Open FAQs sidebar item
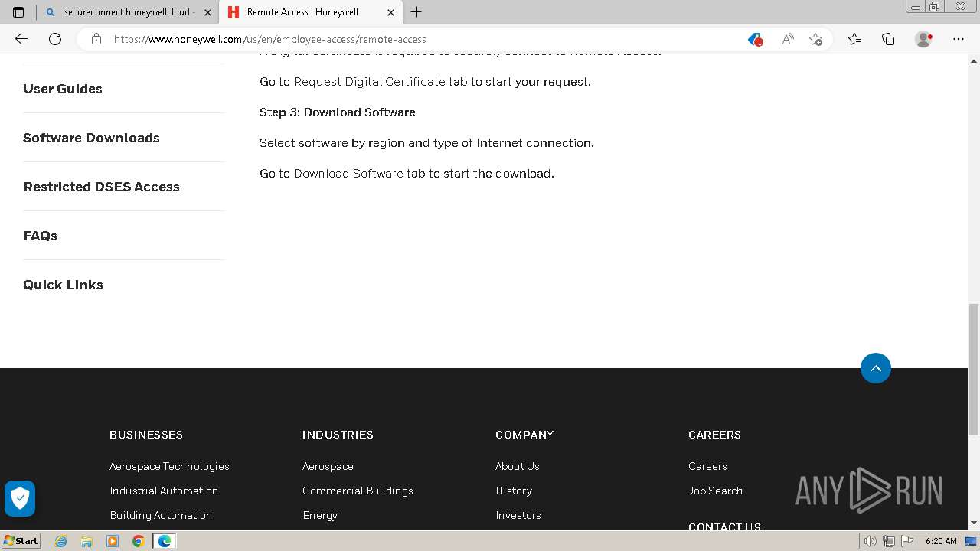 pos(40,236)
